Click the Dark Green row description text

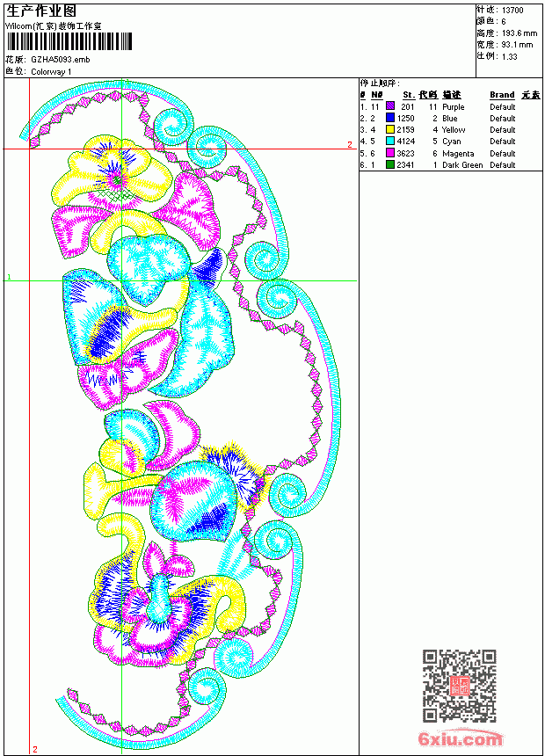click(x=462, y=165)
